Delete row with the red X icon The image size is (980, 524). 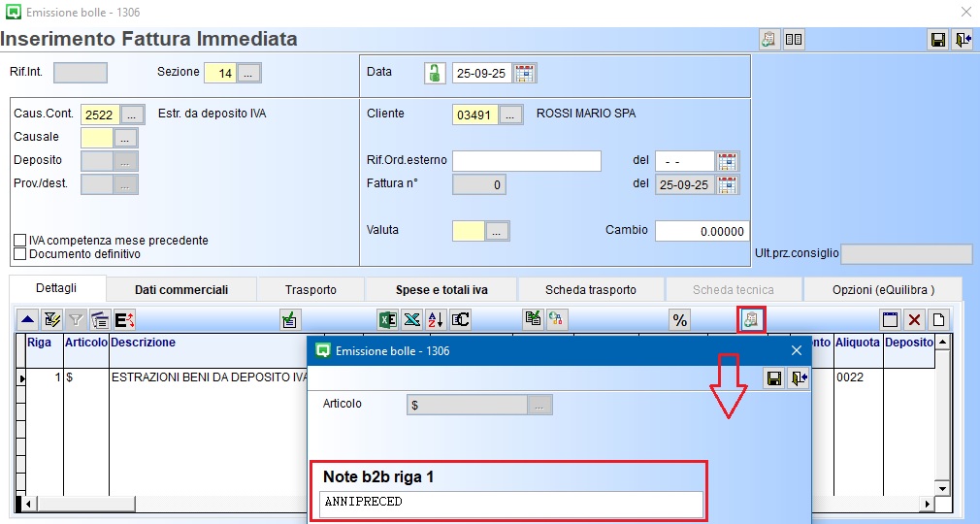click(x=914, y=319)
